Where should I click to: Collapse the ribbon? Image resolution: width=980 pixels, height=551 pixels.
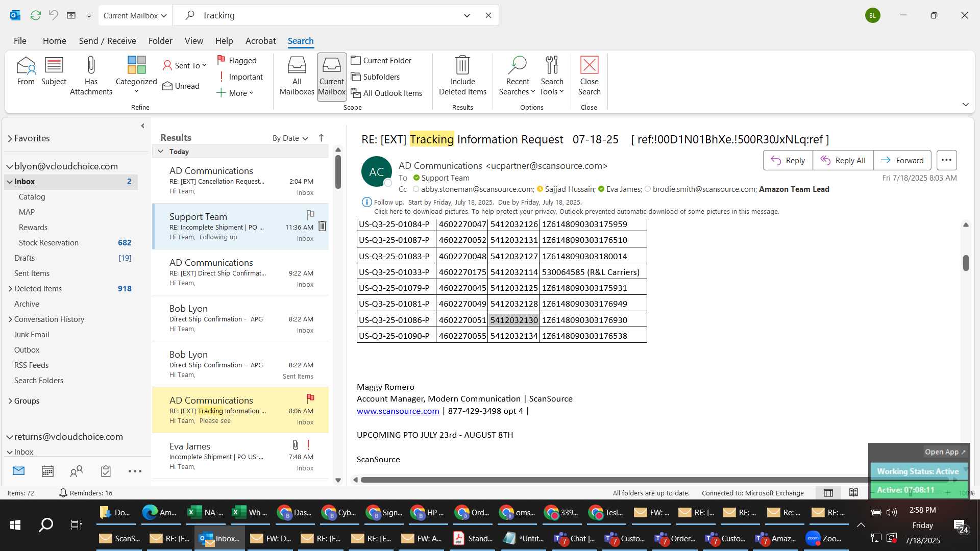pyautogui.click(x=965, y=105)
